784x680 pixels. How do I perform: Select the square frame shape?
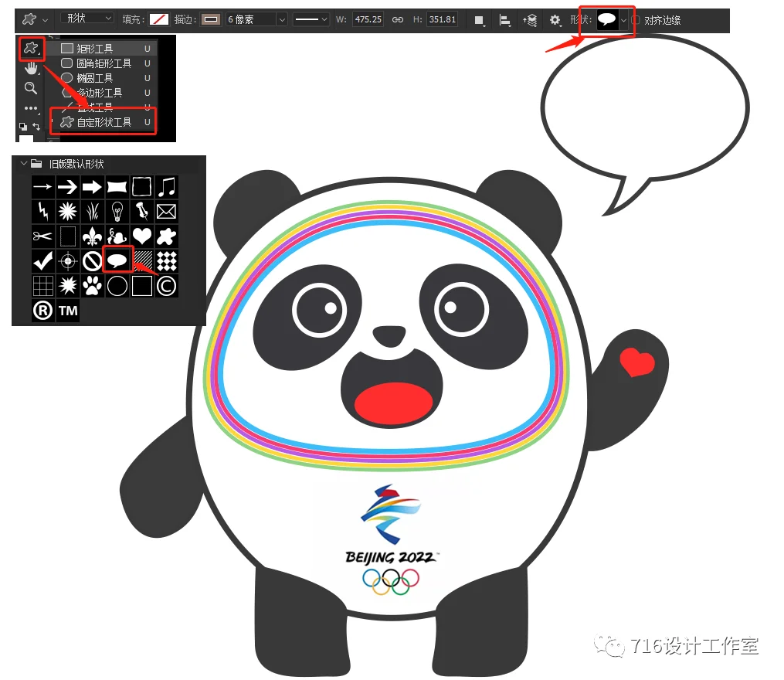(x=142, y=187)
